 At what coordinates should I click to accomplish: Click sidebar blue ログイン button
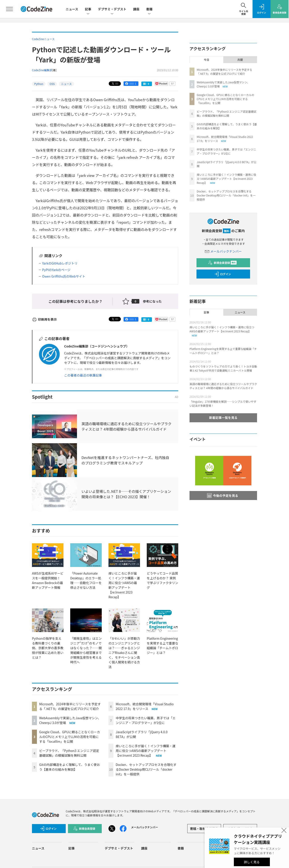(223, 274)
